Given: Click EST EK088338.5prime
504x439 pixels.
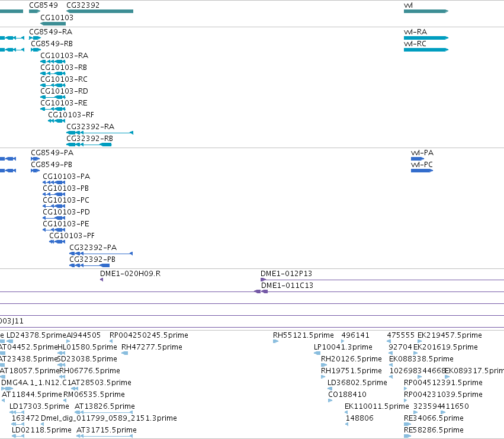Looking at the screenshot, I should coord(422,359).
